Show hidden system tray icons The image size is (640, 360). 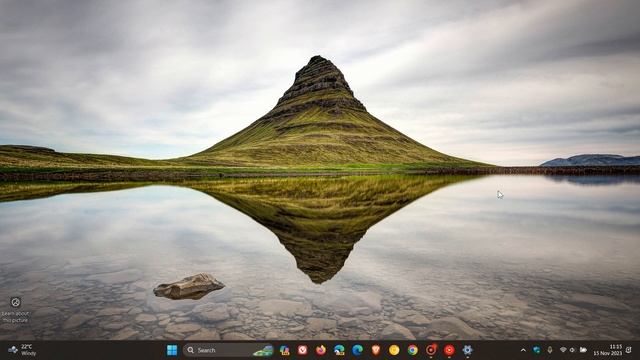(x=523, y=350)
